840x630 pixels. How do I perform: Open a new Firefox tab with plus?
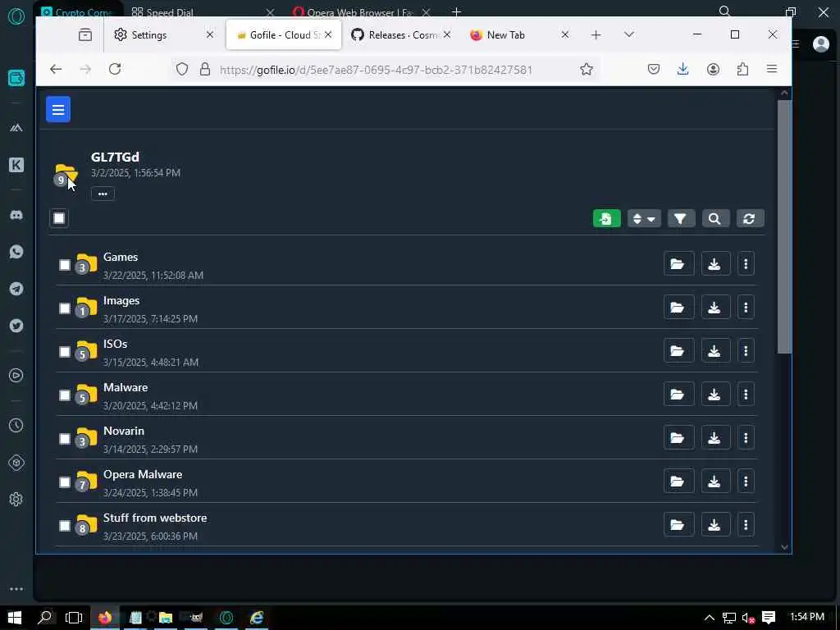pyautogui.click(x=596, y=34)
